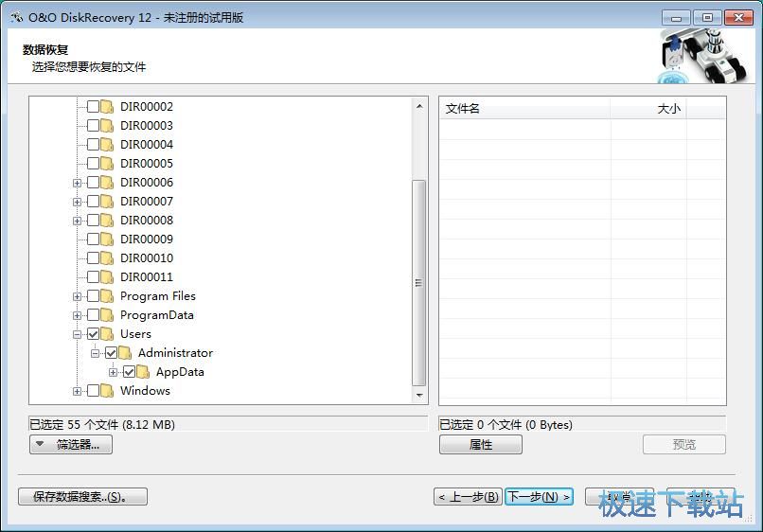Expand the Windows tree node
Image resolution: width=763 pixels, height=532 pixels.
click(x=77, y=391)
